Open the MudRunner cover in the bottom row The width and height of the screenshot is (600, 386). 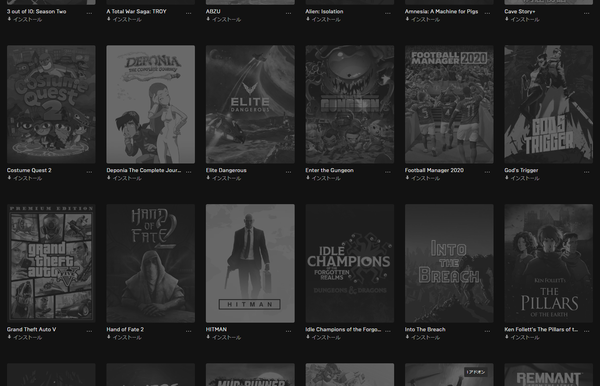250,375
